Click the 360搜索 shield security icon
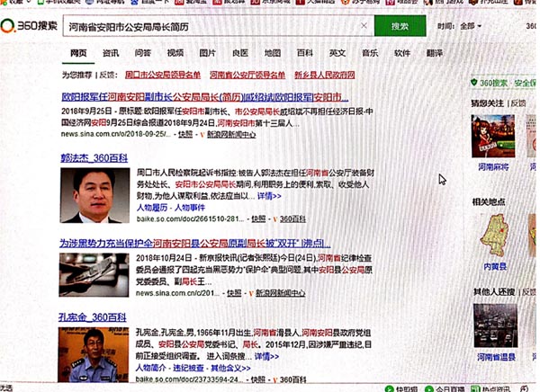The image size is (540, 392). (x=474, y=83)
